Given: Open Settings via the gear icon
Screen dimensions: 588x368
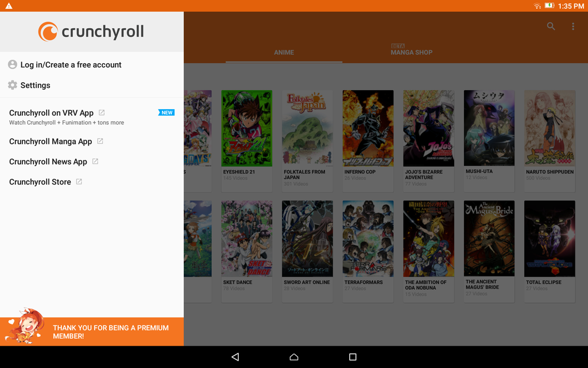Looking at the screenshot, I should (x=13, y=85).
